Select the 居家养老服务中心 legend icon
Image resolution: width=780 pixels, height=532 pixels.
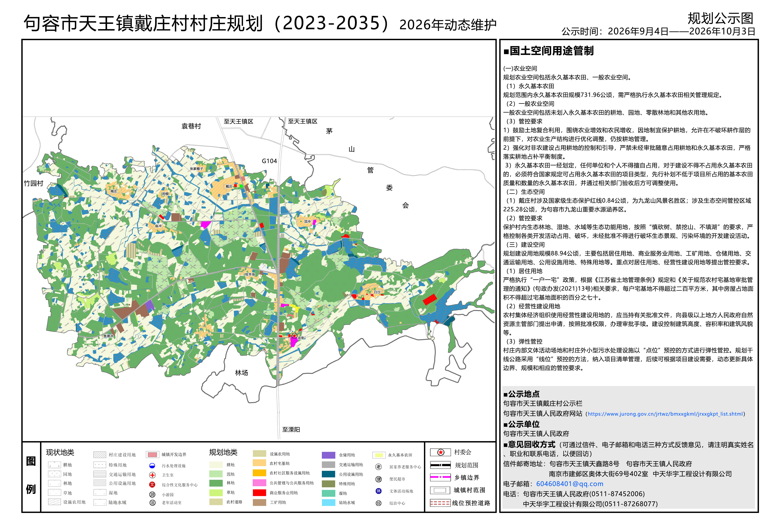(x=379, y=467)
